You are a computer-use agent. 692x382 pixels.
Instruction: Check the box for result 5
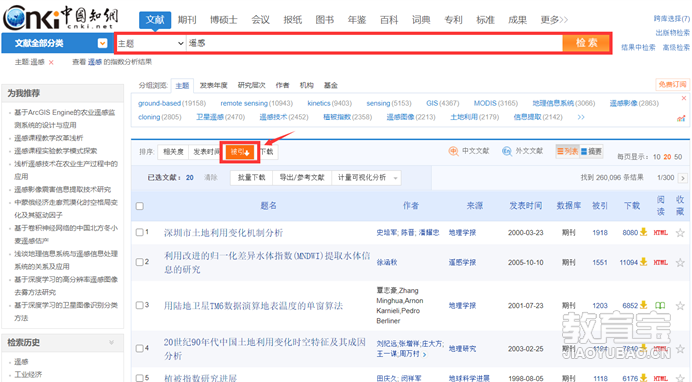pos(139,378)
